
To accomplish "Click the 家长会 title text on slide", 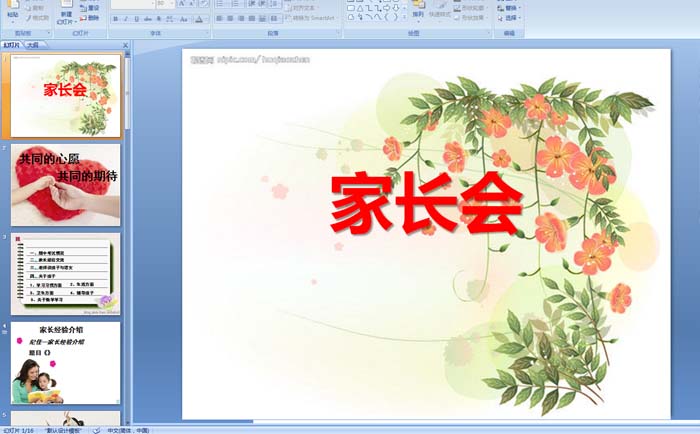I will pyautogui.click(x=427, y=203).
